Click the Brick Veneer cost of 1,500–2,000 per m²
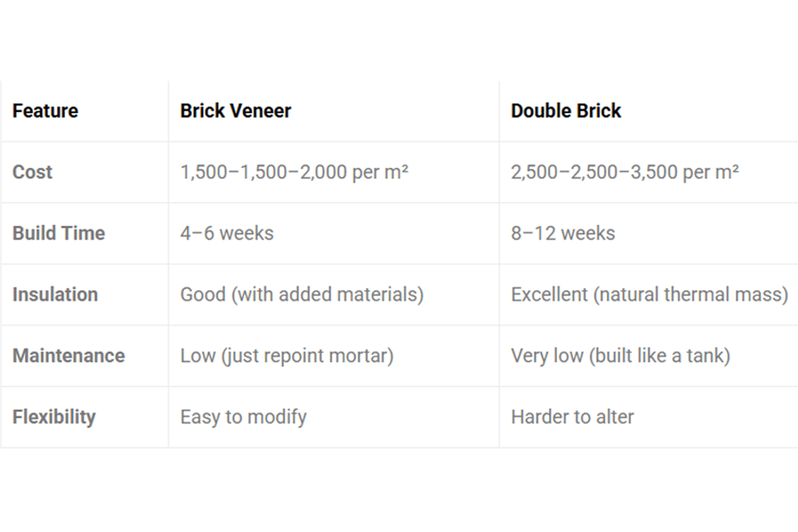The image size is (798, 532). pos(294,172)
